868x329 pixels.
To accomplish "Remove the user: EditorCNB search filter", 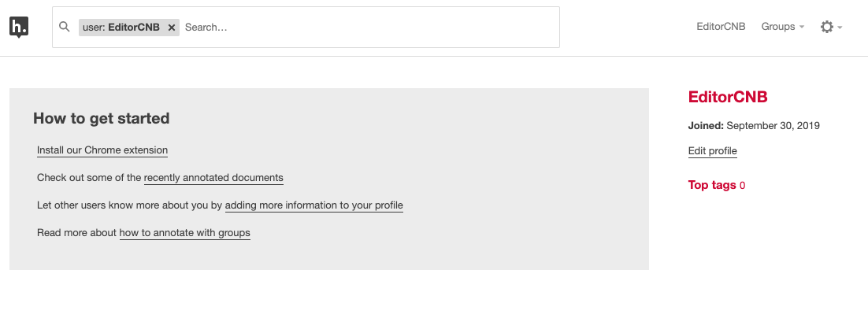I will point(172,27).
